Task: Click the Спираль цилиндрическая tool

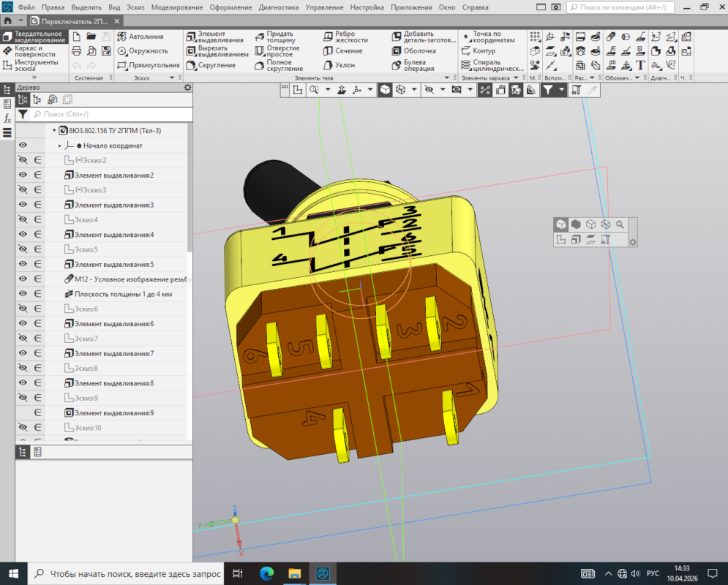Action: [x=486, y=65]
